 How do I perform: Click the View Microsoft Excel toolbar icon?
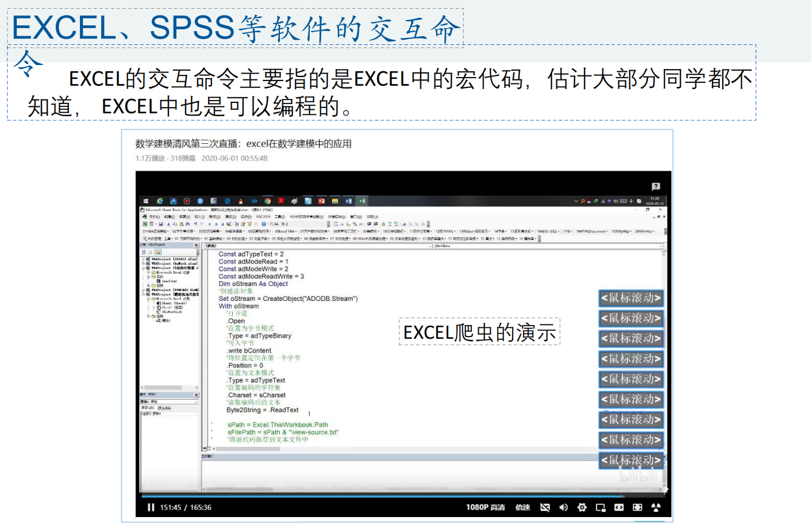145,224
